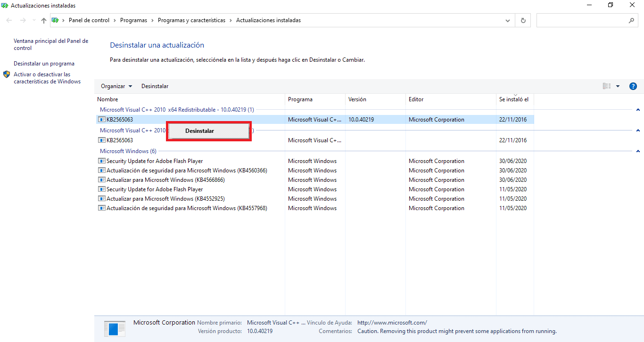Sort by Editor column header
Screen dimensions: 644x342
click(x=451, y=99)
